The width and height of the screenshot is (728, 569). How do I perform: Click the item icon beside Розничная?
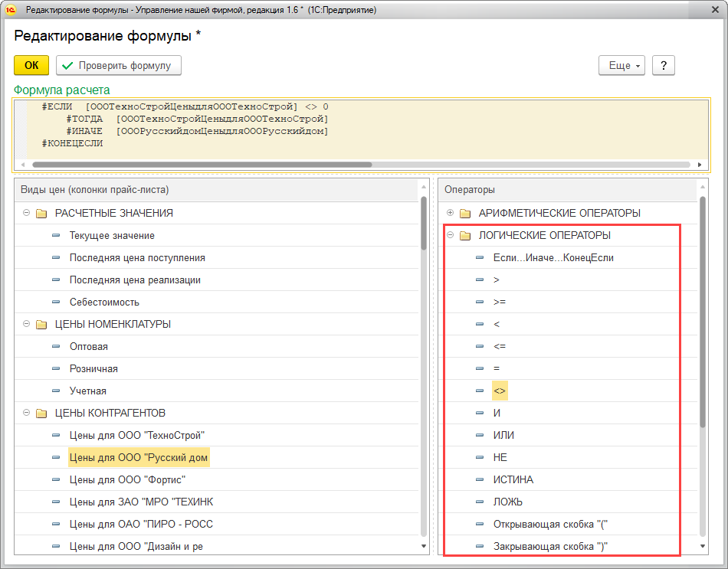(x=56, y=368)
